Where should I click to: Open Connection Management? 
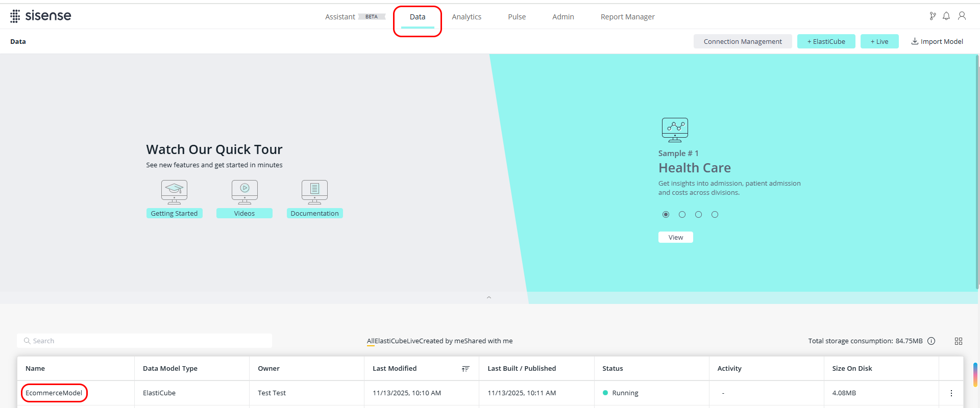tap(742, 42)
